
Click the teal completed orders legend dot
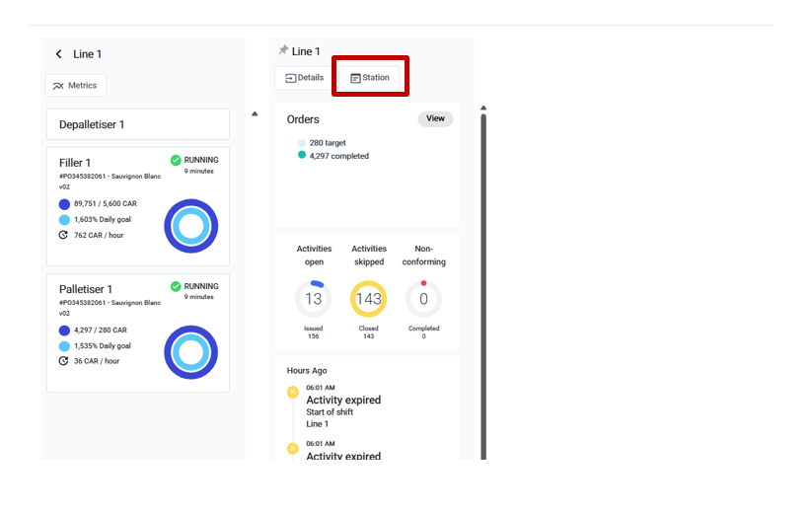point(302,155)
